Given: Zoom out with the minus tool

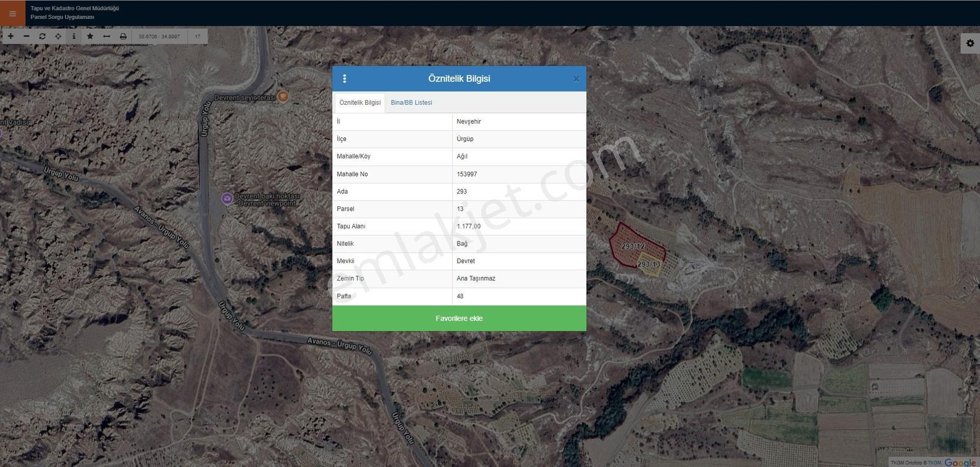Looking at the screenshot, I should point(26,36).
